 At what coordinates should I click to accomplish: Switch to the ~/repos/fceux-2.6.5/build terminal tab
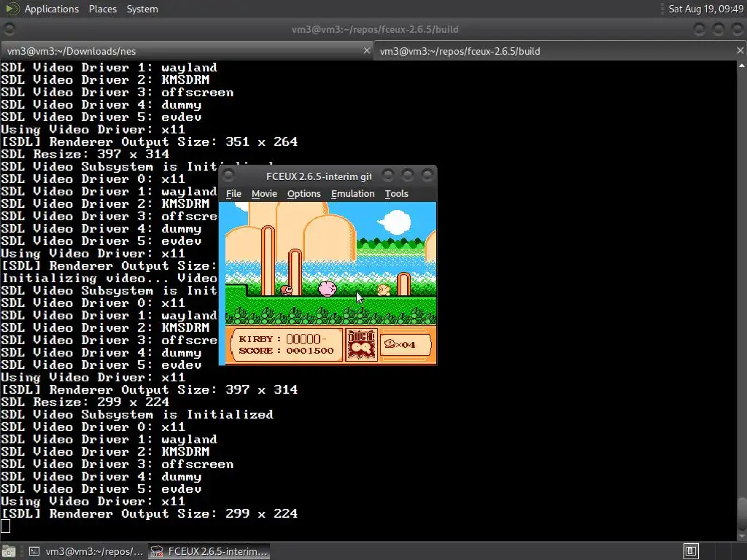[560, 51]
